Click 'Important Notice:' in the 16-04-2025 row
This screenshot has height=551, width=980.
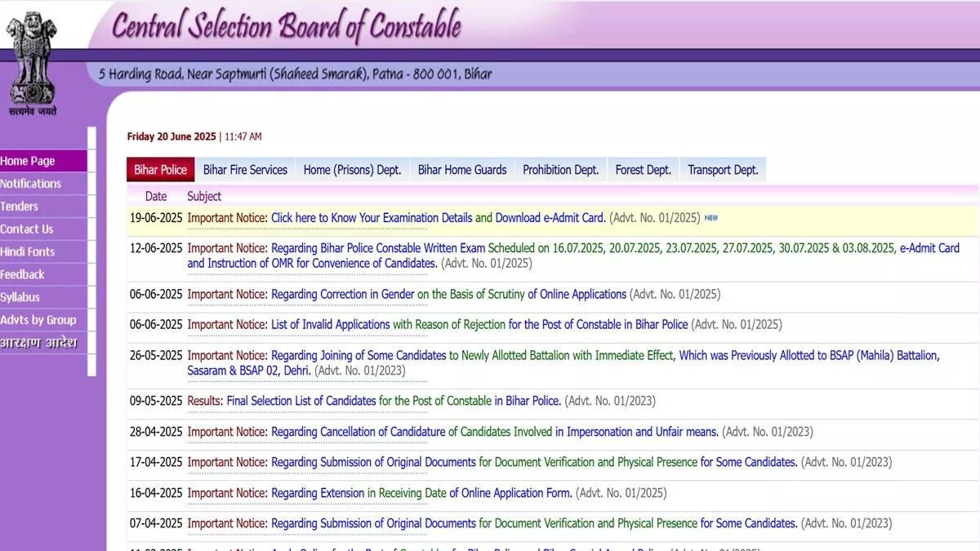(227, 493)
